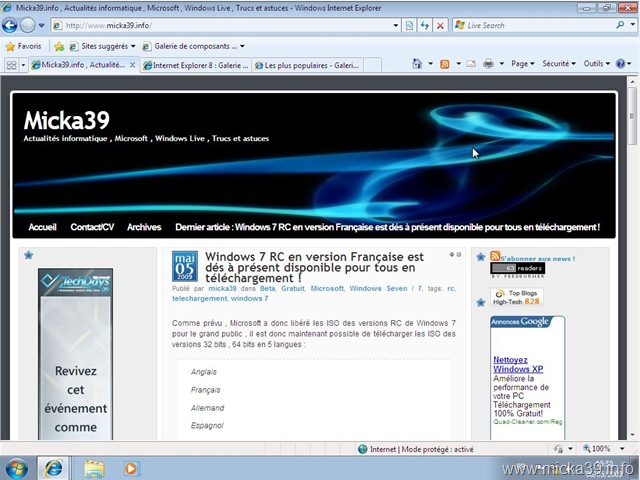Open Sites suggérés favorites item
The image size is (640, 480).
(x=102, y=46)
